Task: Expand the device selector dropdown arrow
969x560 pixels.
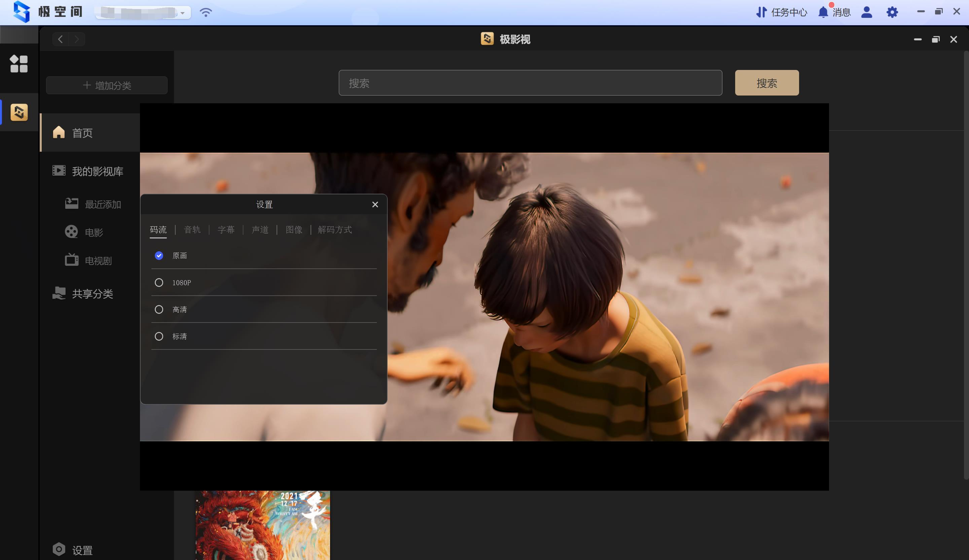Action: [x=183, y=13]
